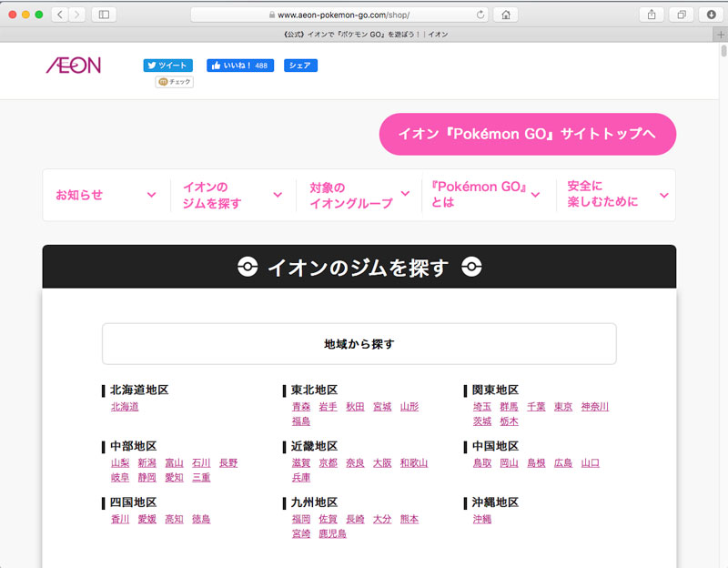
Task: Open the 安全に楽しむために menu
Action: click(617, 194)
